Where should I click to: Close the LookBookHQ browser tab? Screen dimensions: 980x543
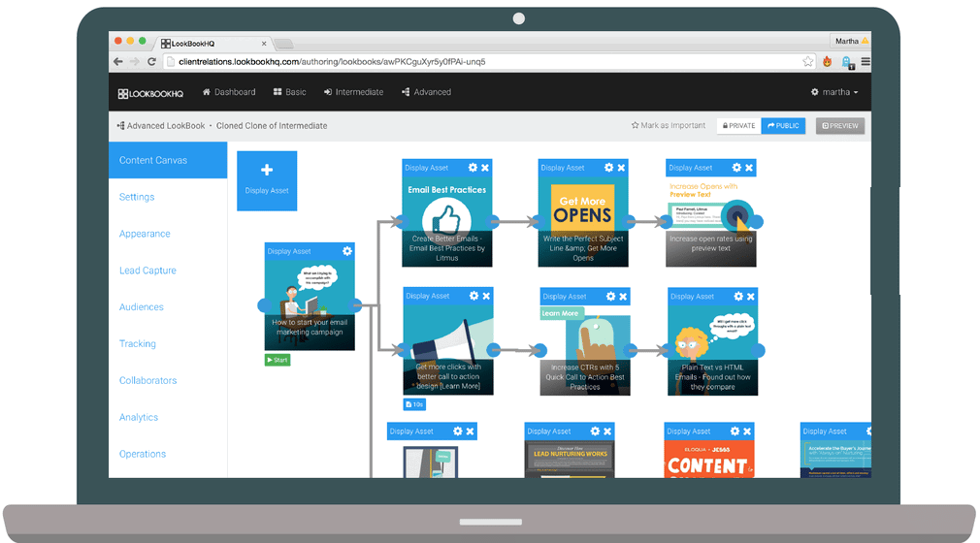264,43
